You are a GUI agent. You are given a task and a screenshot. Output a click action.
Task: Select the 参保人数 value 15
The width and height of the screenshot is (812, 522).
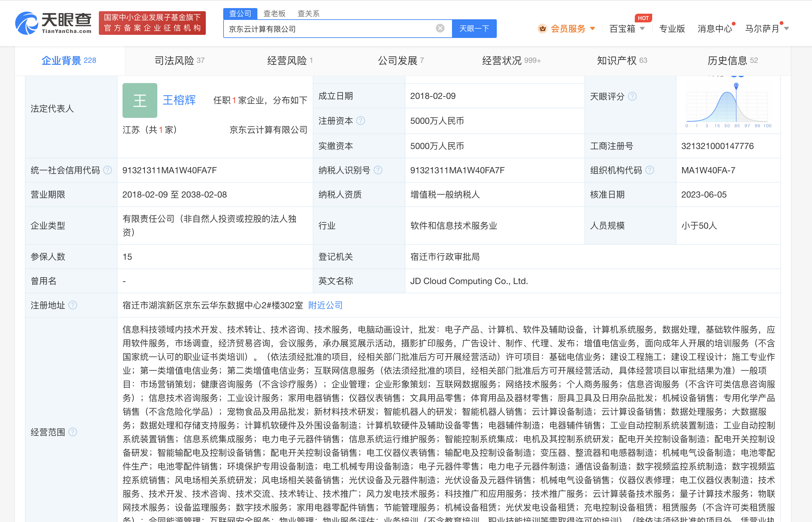(x=127, y=257)
